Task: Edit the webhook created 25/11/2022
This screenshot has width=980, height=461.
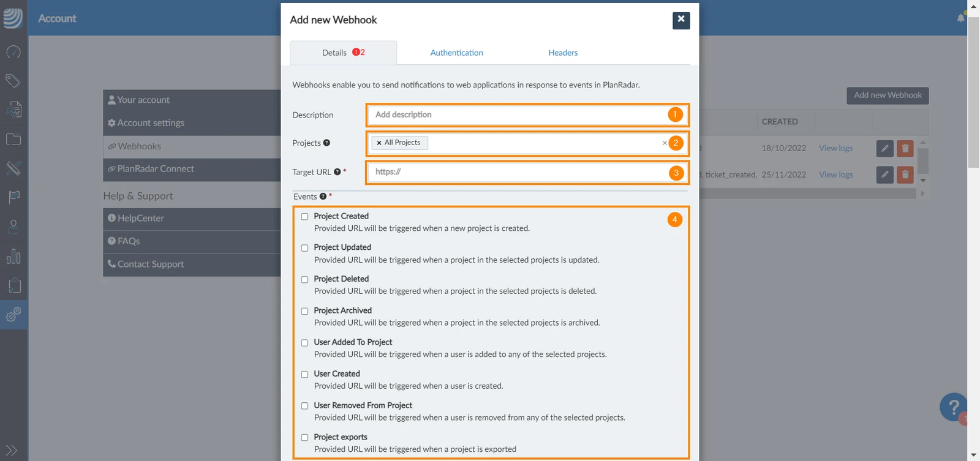Action: coord(884,174)
